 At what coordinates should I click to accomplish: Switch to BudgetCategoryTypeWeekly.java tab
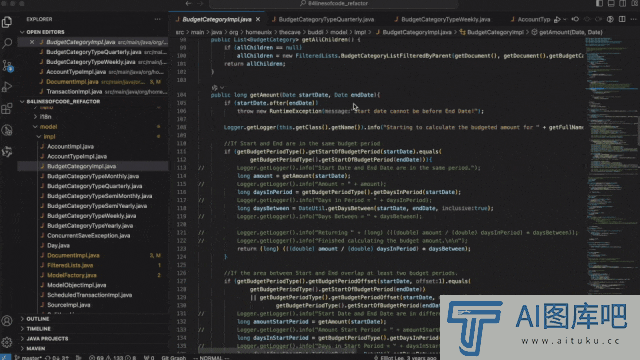coord(445,19)
